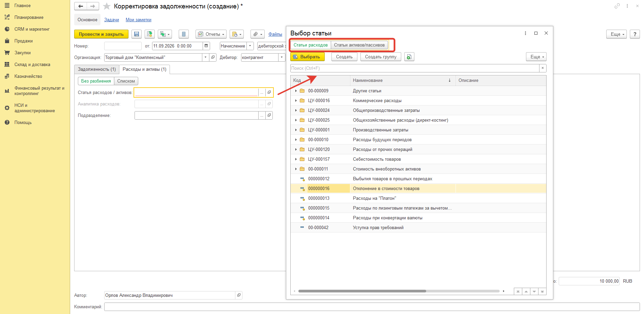This screenshot has width=644, height=314.
Task: Open the Закупки sidebar section
Action: 23,53
